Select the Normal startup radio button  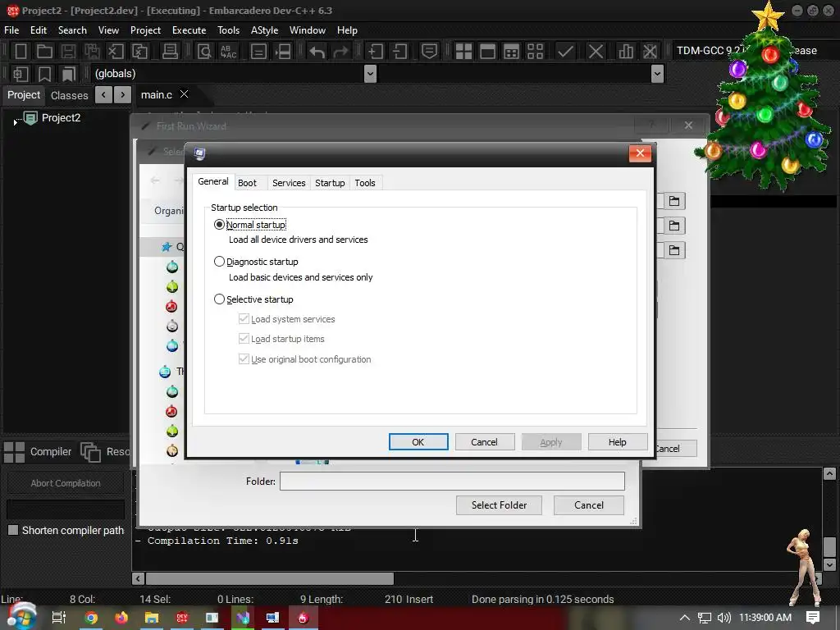point(219,225)
